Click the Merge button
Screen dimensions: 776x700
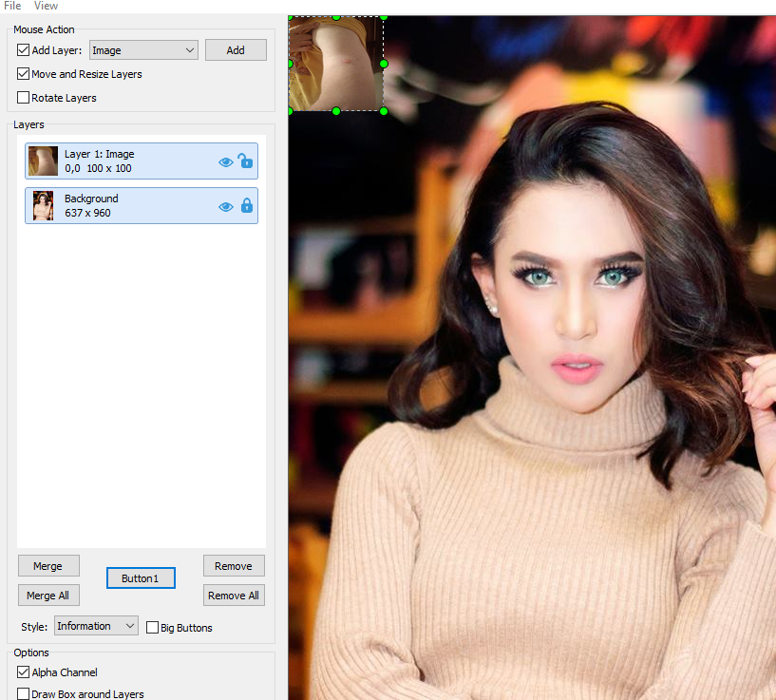point(48,566)
